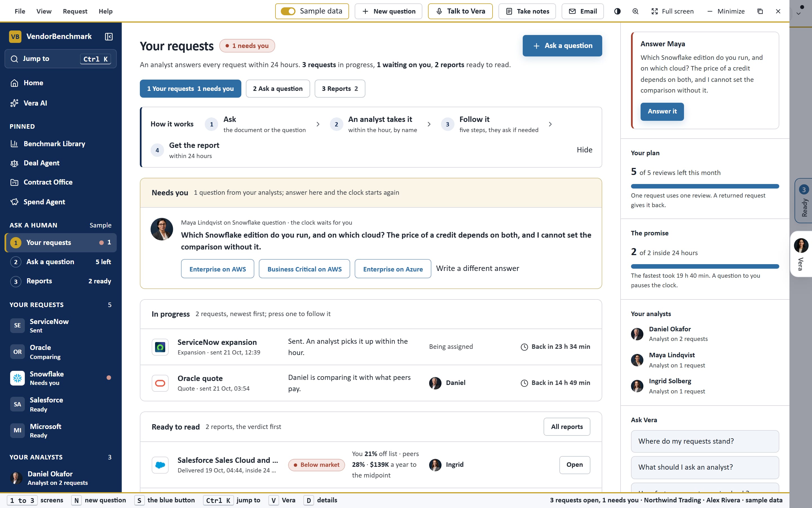
Task: Click Maya Lindqvist's avatar in the question card
Action: point(162,229)
